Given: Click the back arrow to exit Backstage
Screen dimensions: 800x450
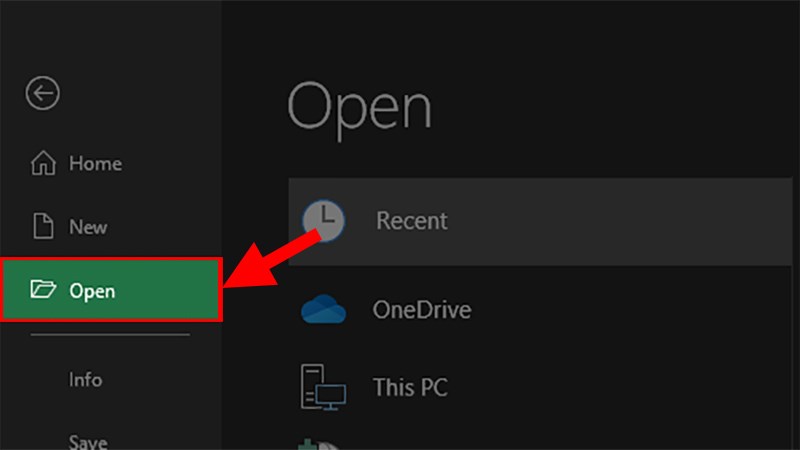Looking at the screenshot, I should [x=43, y=94].
